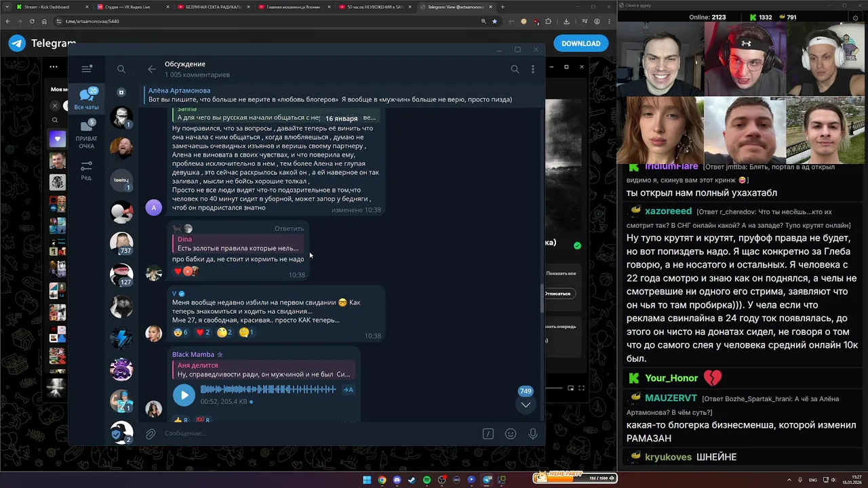This screenshot has width=868, height=488.
Task: Open the ПРИВАТ ОЧКА chat folder
Action: click(86, 134)
